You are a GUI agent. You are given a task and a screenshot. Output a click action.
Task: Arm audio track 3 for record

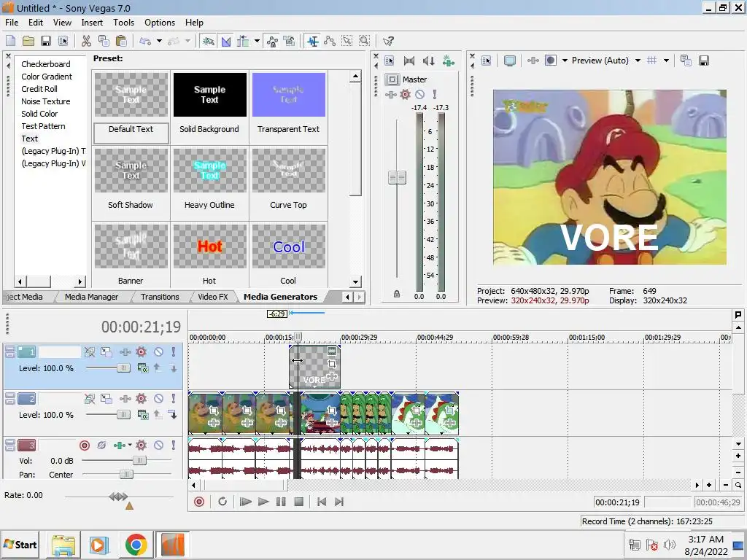point(85,446)
